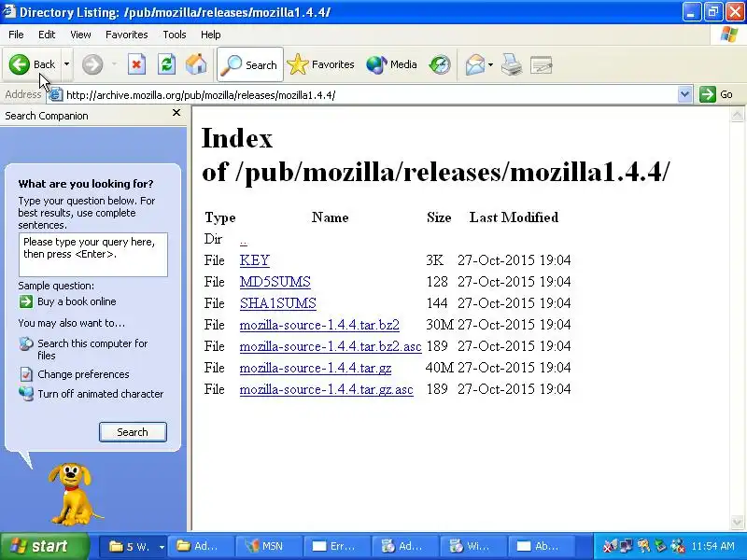Image resolution: width=747 pixels, height=560 pixels.
Task: Open the '5 W.' grouped taskbar button
Action: [134, 546]
